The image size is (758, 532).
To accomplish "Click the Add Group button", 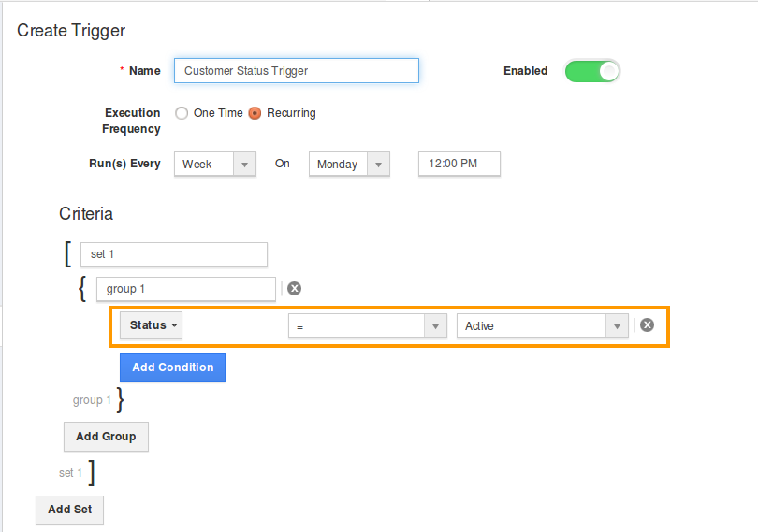I will tap(106, 437).
